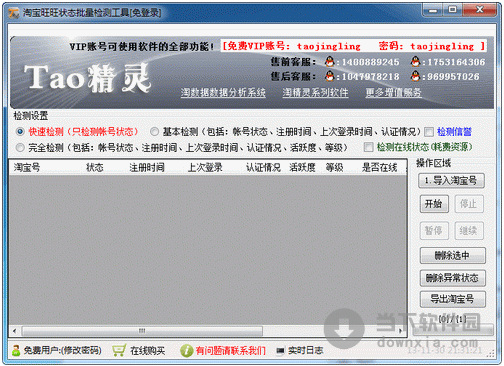Click the 上次登录 column header
The image size is (504, 366).
coord(205,167)
